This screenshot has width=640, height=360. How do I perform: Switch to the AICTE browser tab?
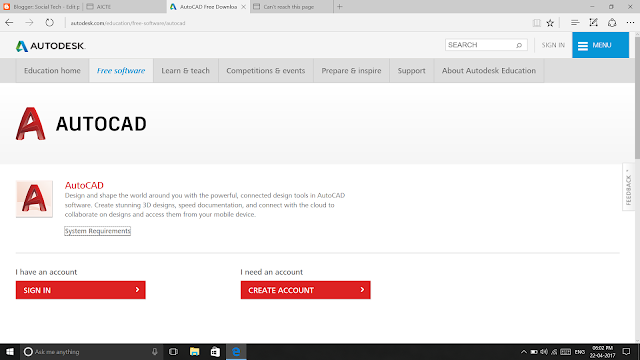click(x=124, y=7)
